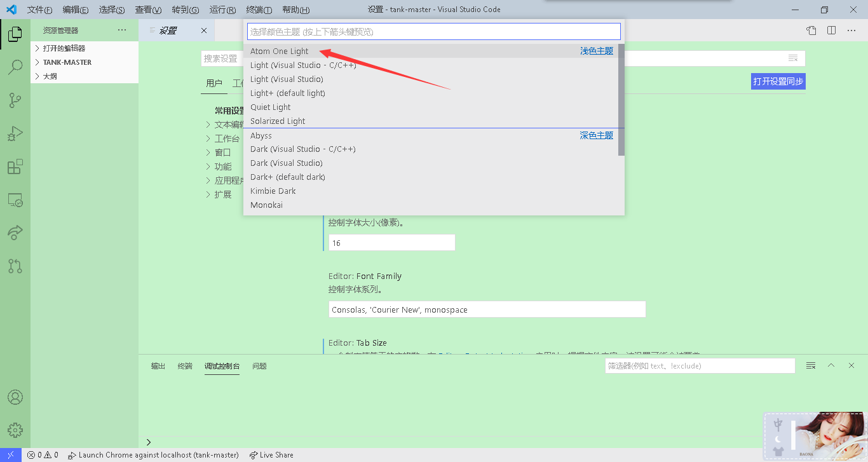Viewport: 868px width, 462px height.
Task: Select the 调试控制台 panel tab
Action: point(222,366)
